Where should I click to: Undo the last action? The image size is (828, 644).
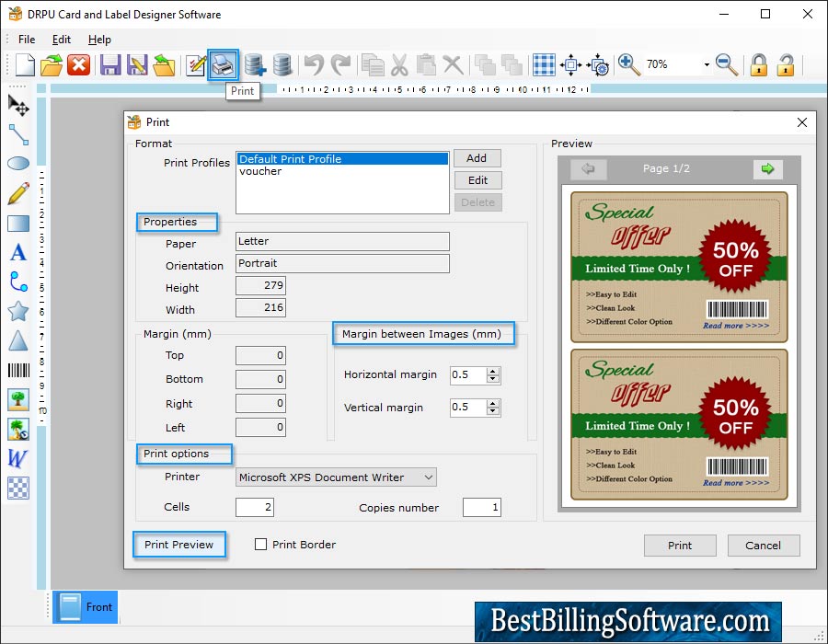pyautogui.click(x=314, y=65)
